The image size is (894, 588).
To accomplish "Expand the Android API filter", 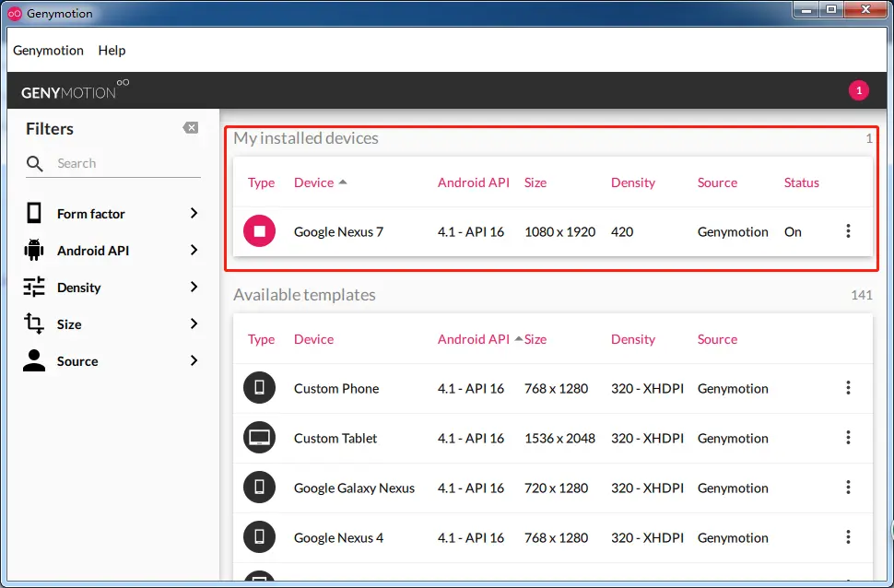I will point(194,250).
